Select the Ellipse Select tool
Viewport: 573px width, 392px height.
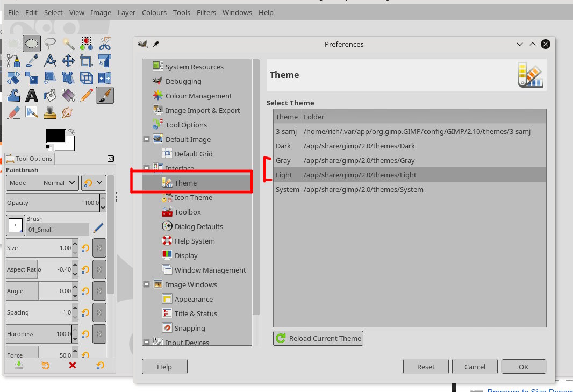pyautogui.click(x=32, y=44)
